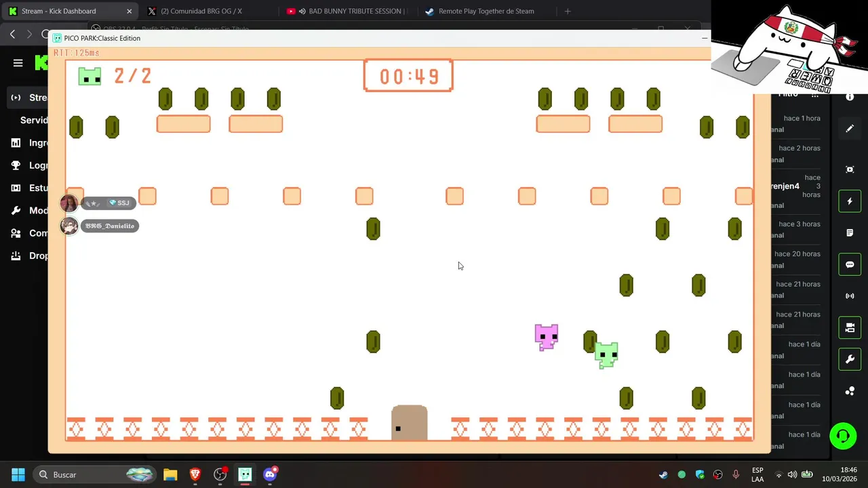
Task: Open the stats chart icon sidebar item
Action: pos(16,188)
